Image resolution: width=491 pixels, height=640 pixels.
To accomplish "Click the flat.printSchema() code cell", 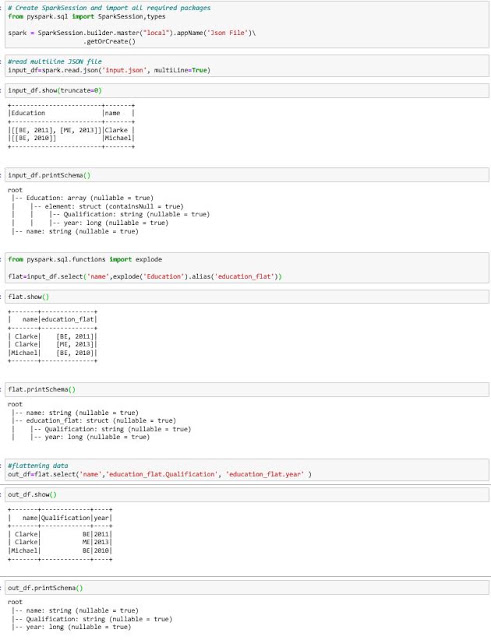I will tap(247, 389).
